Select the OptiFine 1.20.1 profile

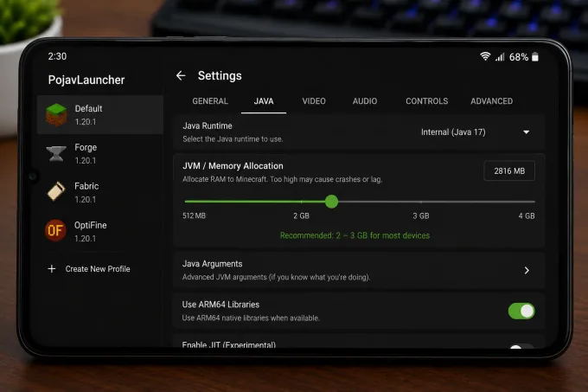(x=100, y=231)
